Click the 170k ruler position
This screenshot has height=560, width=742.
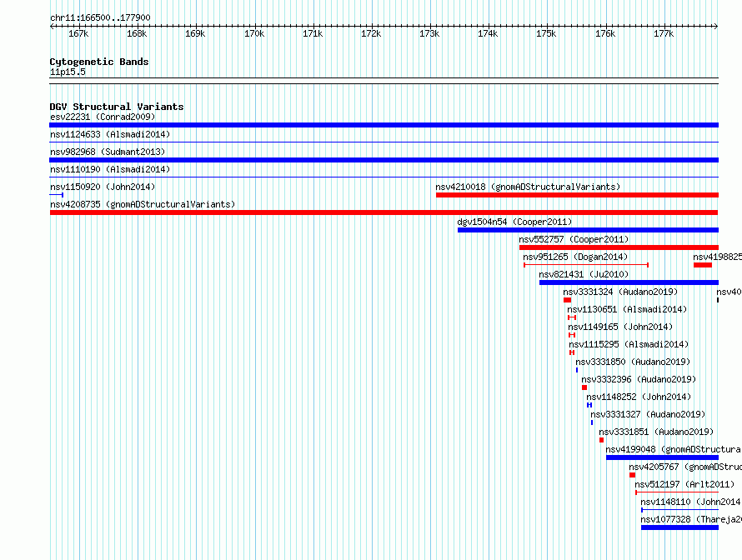254,33
